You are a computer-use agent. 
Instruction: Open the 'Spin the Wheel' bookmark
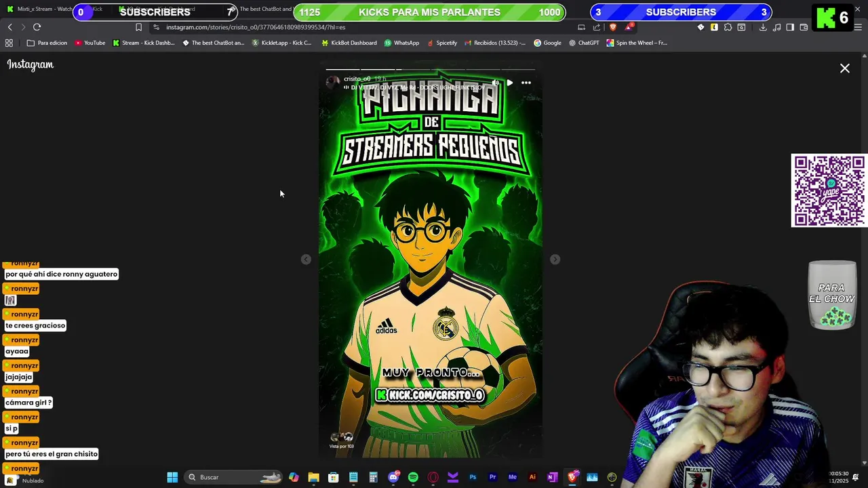coord(637,43)
